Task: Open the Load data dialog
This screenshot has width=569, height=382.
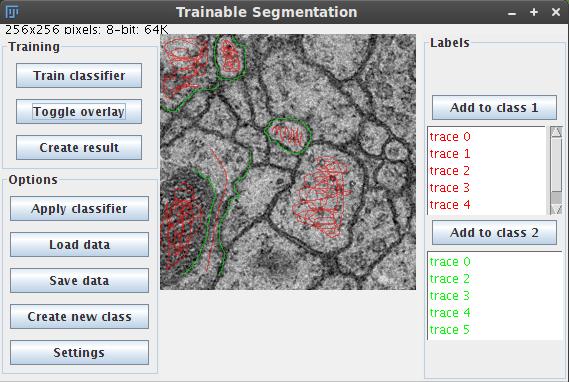Action: pos(79,245)
